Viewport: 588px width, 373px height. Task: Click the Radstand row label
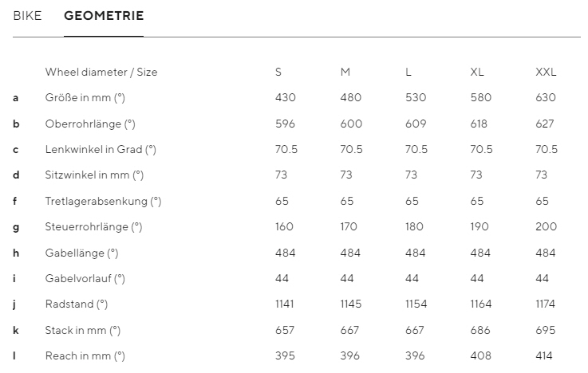pos(77,304)
